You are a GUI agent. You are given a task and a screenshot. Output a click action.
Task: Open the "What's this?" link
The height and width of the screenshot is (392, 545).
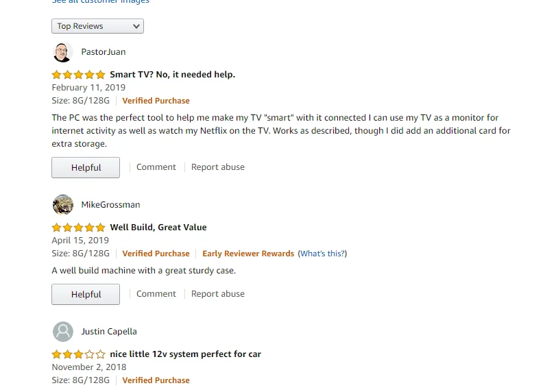point(322,254)
